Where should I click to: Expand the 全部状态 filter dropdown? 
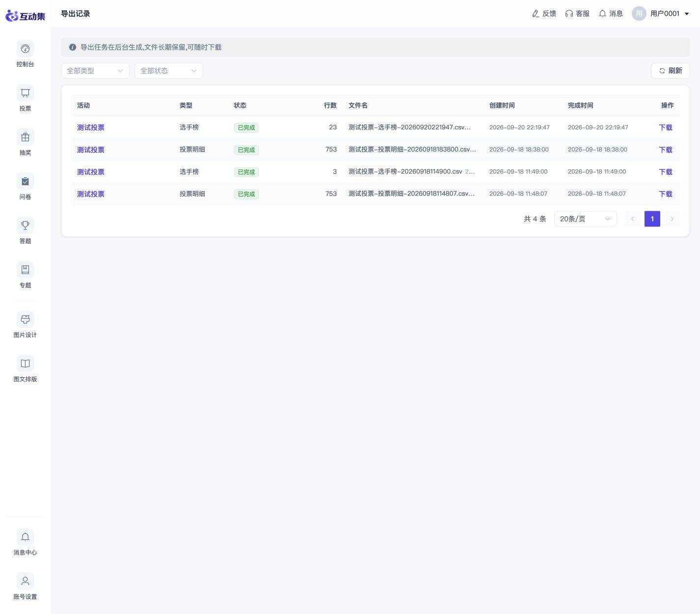[169, 71]
